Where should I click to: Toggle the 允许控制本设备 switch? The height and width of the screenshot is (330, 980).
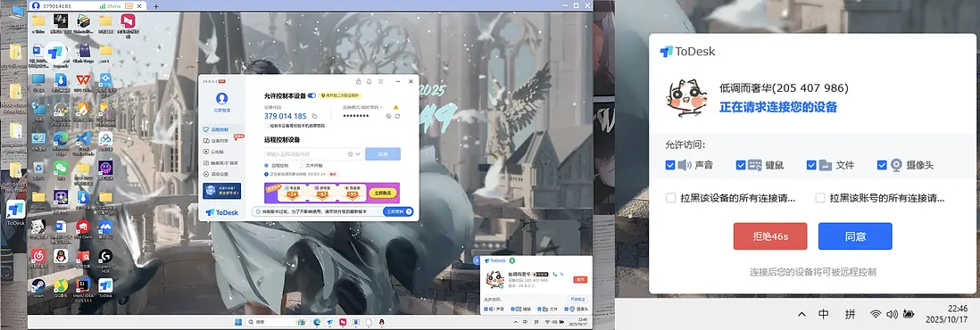pyautogui.click(x=311, y=95)
